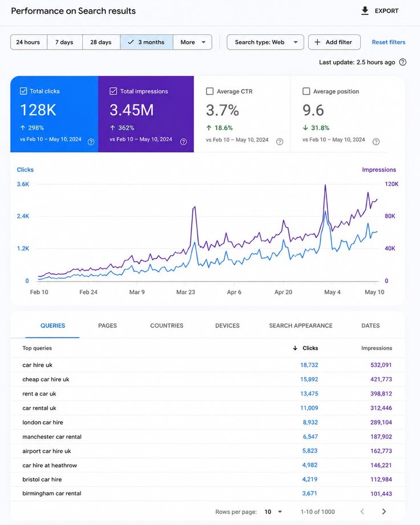Click the 101,443 impressions value
The image size is (420, 525).
[x=381, y=494]
